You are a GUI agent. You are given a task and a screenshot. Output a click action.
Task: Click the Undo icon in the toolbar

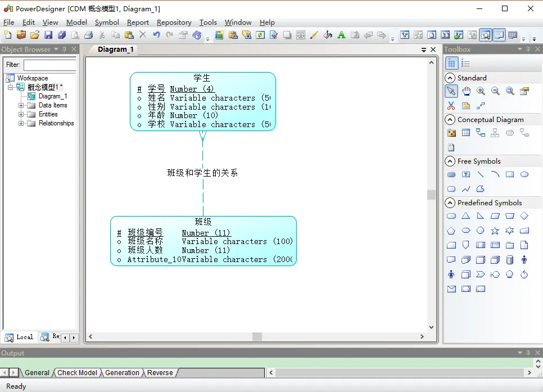click(x=156, y=35)
